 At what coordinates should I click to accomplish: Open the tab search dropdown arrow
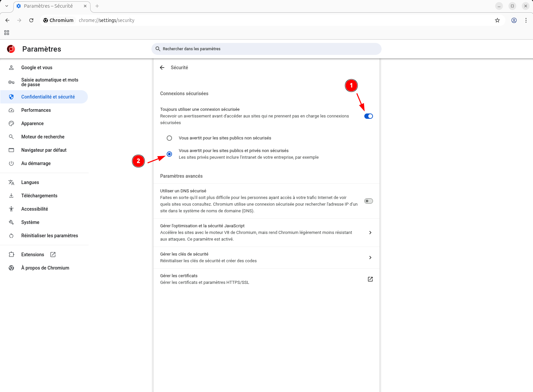click(7, 6)
